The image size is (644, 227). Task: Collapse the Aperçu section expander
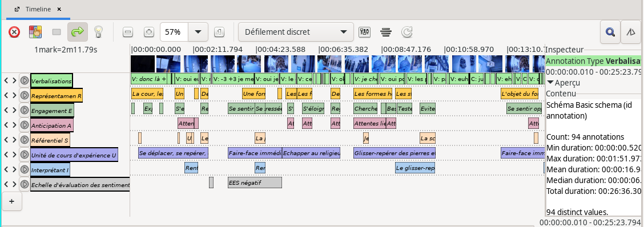point(550,83)
